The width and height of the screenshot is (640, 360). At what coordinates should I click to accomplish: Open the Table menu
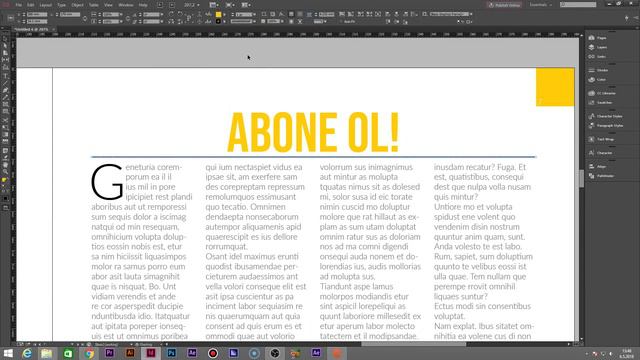[x=94, y=5]
